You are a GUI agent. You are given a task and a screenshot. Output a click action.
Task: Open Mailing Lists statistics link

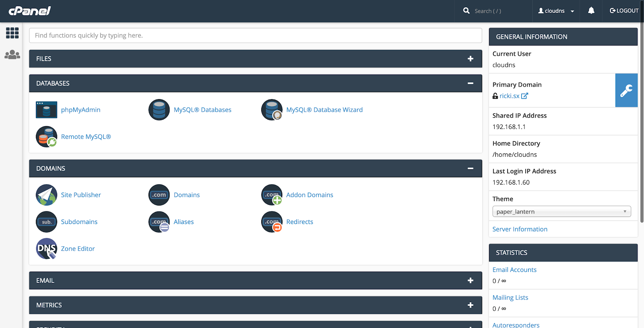tap(510, 297)
